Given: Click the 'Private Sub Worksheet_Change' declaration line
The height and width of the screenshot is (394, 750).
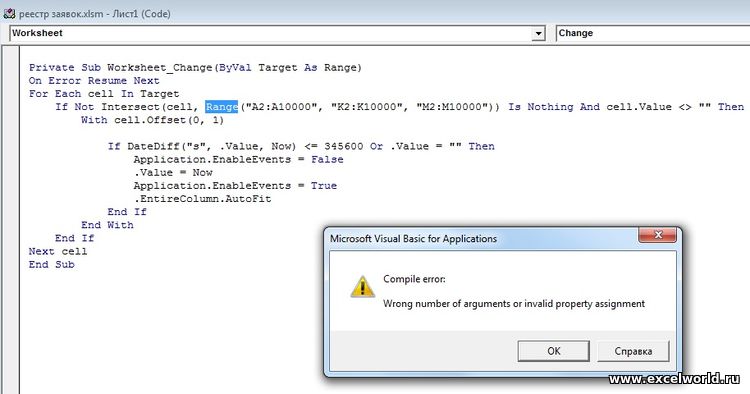Looking at the screenshot, I should click(195, 67).
